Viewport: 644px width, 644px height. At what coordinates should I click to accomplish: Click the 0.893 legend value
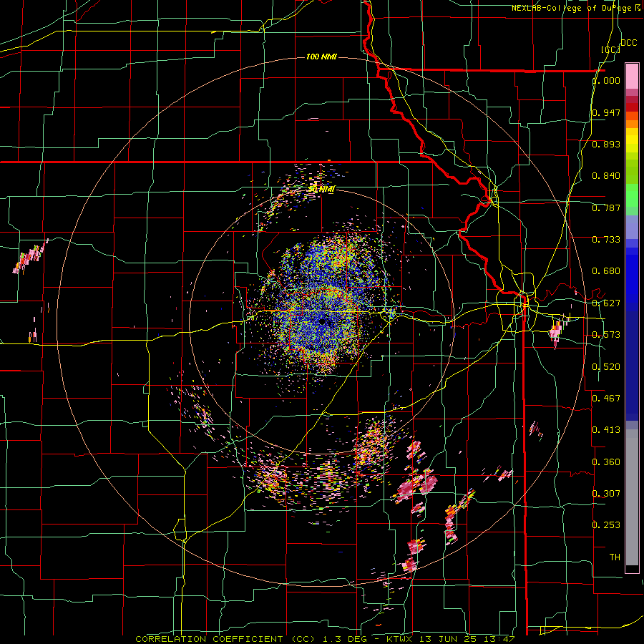coord(606,144)
